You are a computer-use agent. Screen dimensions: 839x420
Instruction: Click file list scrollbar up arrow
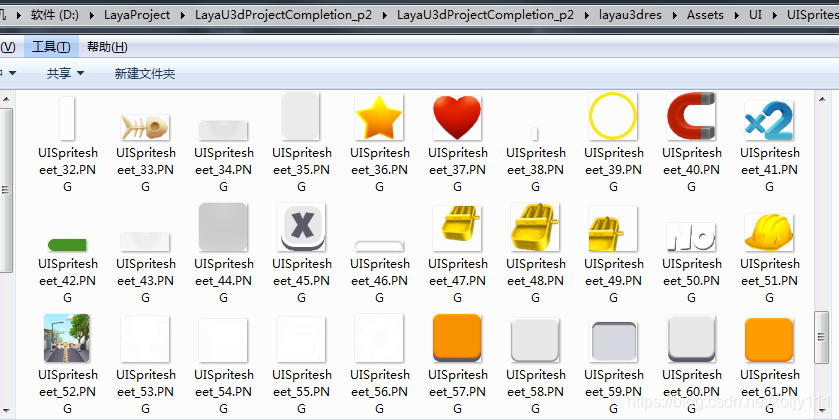822,98
